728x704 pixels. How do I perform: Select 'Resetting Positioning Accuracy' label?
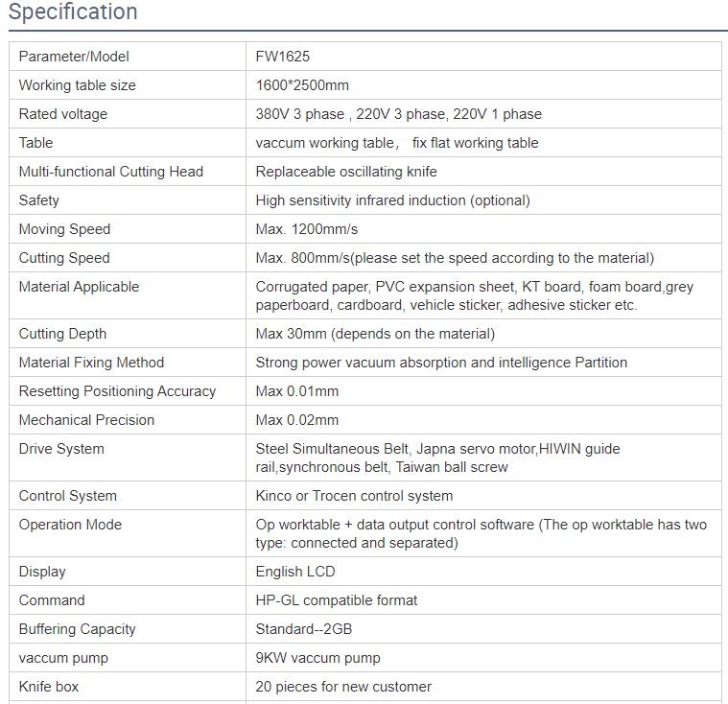click(117, 391)
